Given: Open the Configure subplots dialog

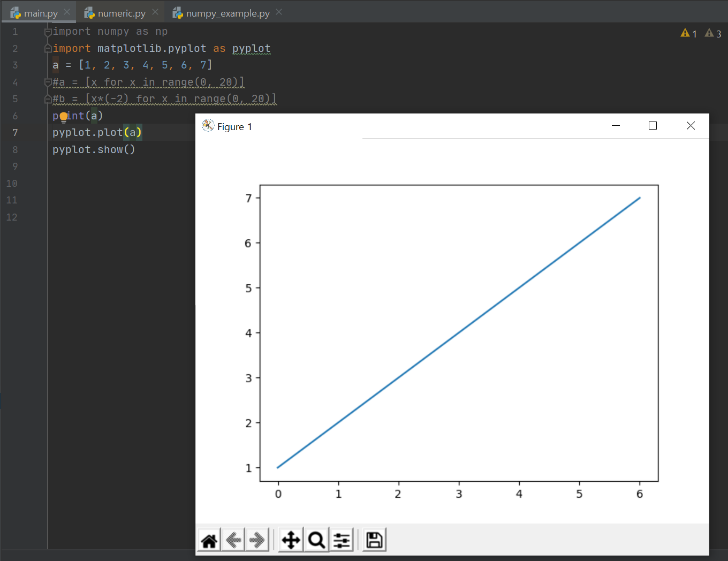Looking at the screenshot, I should 342,541.
